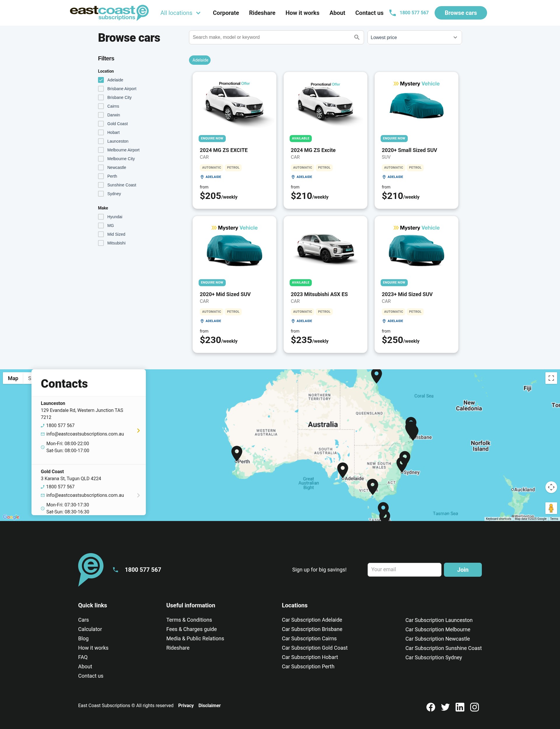This screenshot has height=729, width=560.
Task: Click the map Keyboard shortcuts link
Action: click(x=498, y=519)
